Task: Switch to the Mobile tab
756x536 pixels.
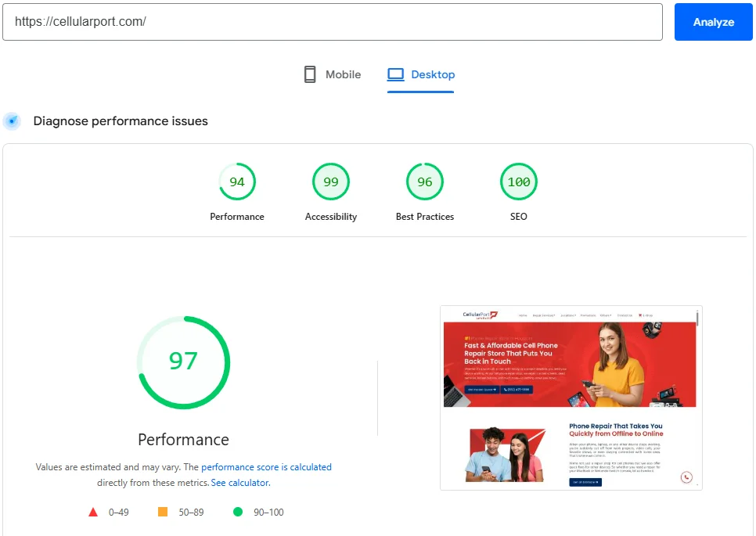Action: point(333,75)
